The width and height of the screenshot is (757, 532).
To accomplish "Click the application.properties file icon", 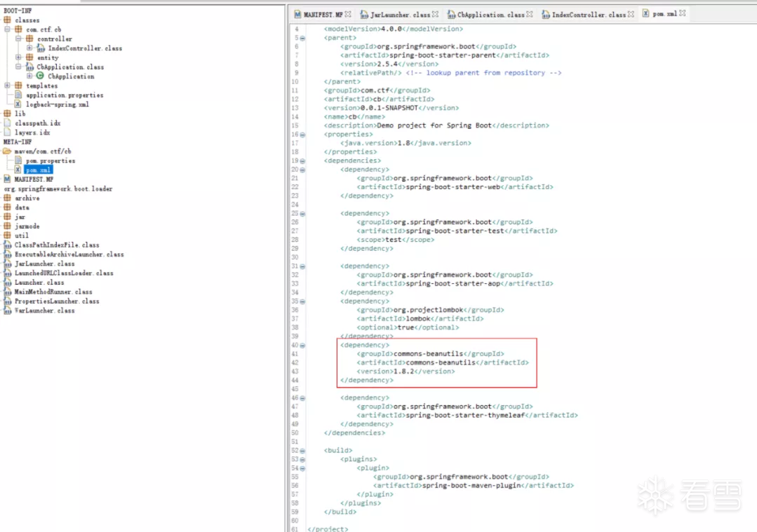I will pos(18,95).
